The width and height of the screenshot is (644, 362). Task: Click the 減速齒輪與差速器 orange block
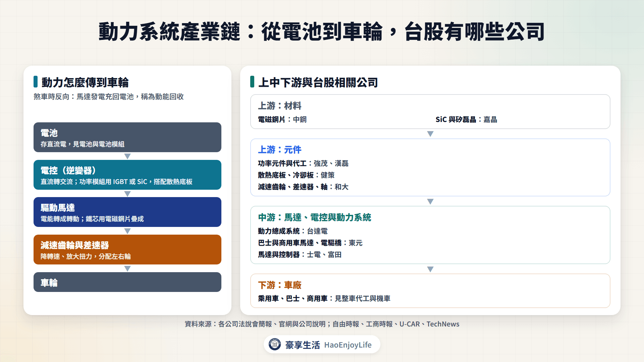[x=127, y=250]
